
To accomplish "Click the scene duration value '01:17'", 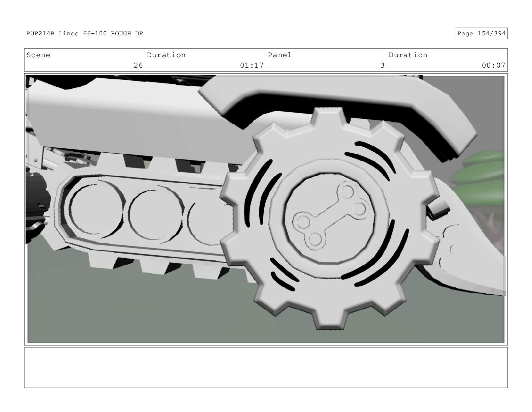I will click(252, 65).
